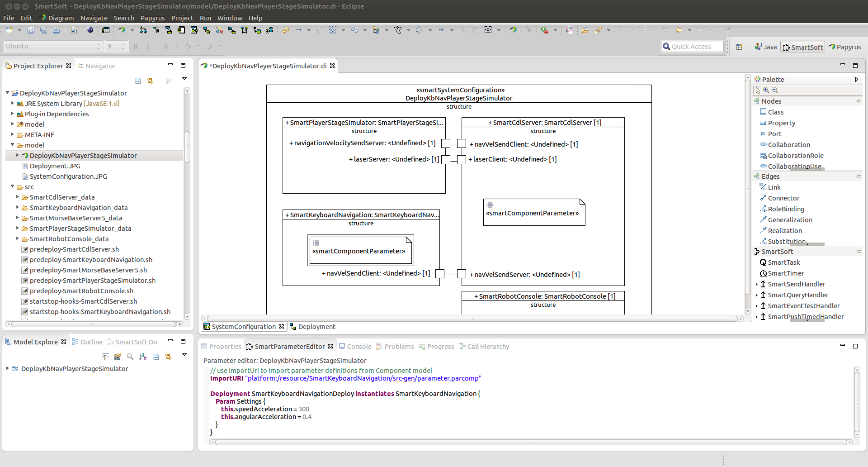This screenshot has height=467, width=868.
Task: Toggle pin on Edges palette drawer
Action: pos(859,176)
